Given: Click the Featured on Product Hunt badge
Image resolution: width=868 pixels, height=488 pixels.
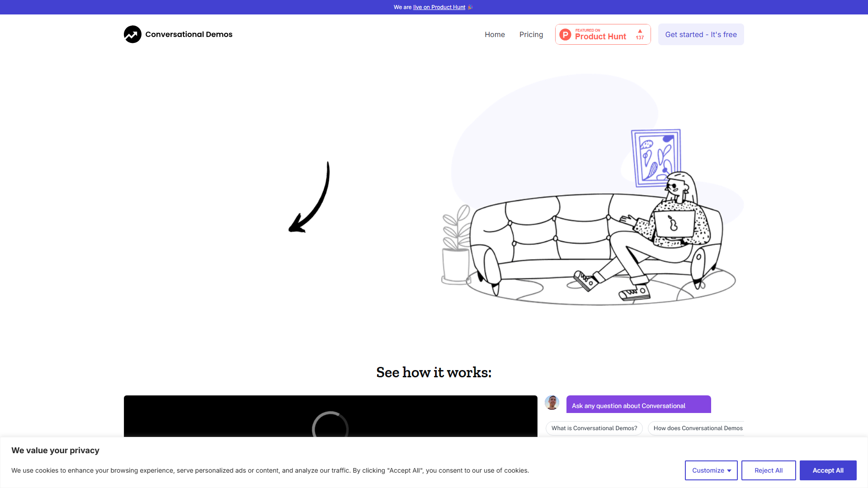Looking at the screenshot, I should [603, 34].
